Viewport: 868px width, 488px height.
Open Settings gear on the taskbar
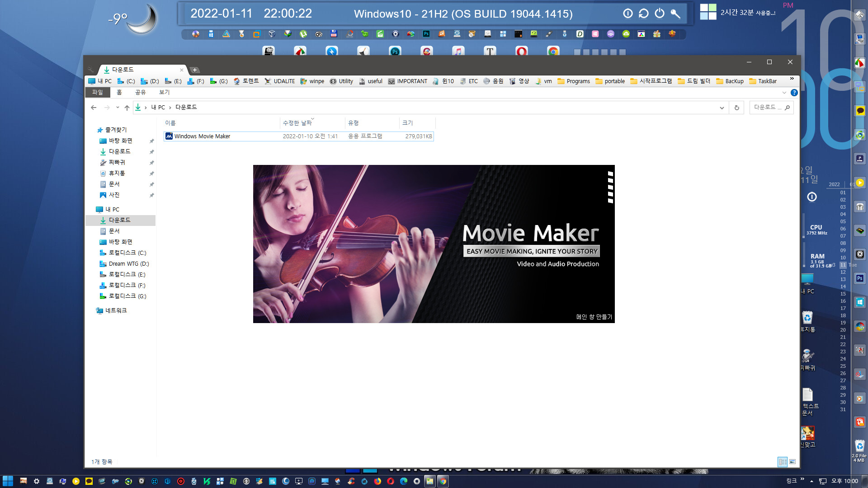coord(37,481)
